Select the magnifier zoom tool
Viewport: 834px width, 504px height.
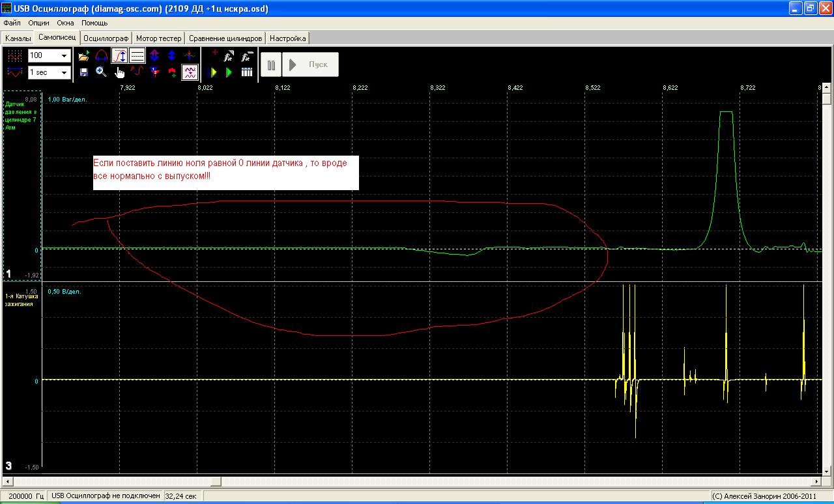[x=101, y=72]
